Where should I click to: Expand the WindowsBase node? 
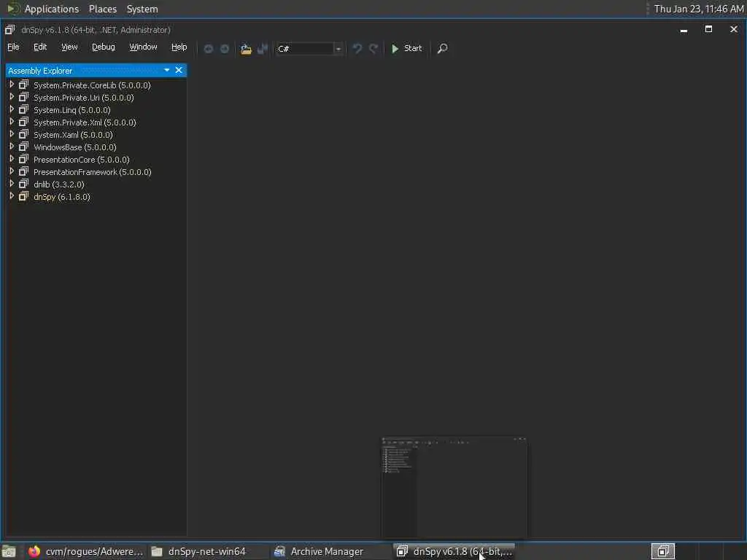(x=12, y=146)
